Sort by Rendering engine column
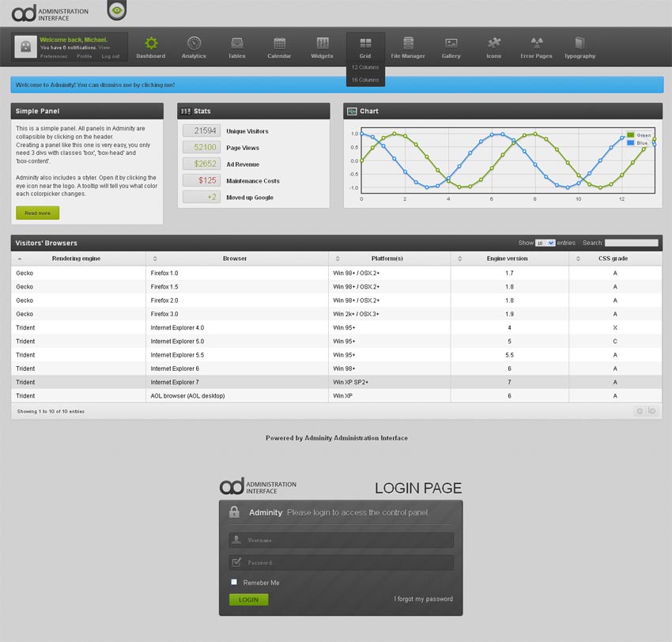Viewport: 672px width, 642px height. tap(76, 259)
